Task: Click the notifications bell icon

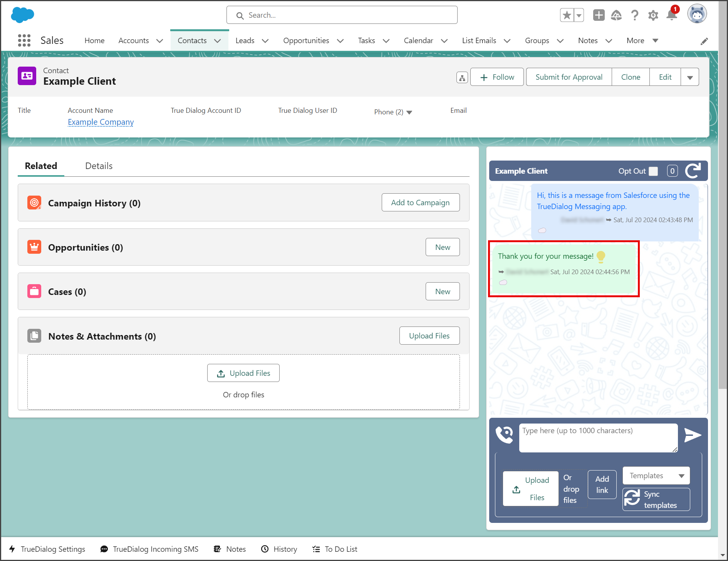Action: (x=672, y=15)
